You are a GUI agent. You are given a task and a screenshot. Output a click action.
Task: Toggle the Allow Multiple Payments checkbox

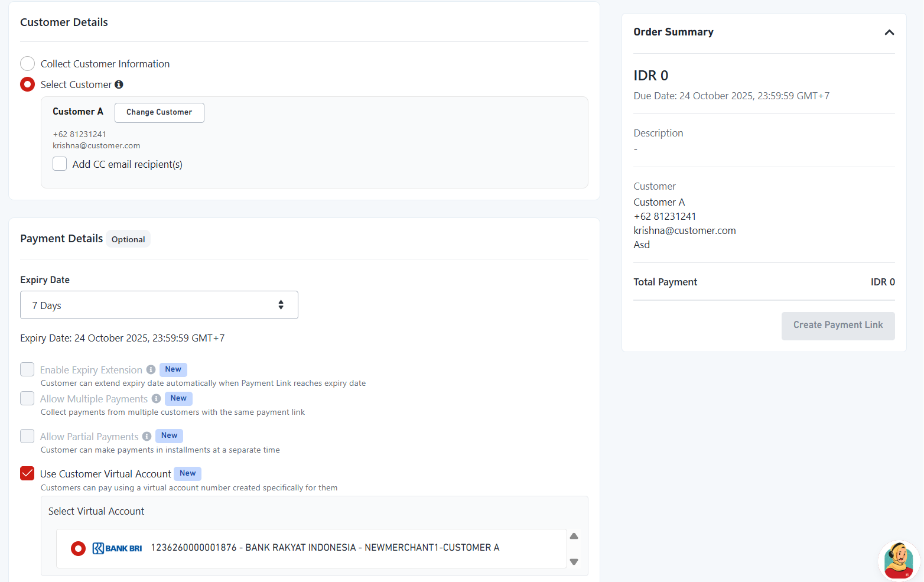(x=28, y=399)
